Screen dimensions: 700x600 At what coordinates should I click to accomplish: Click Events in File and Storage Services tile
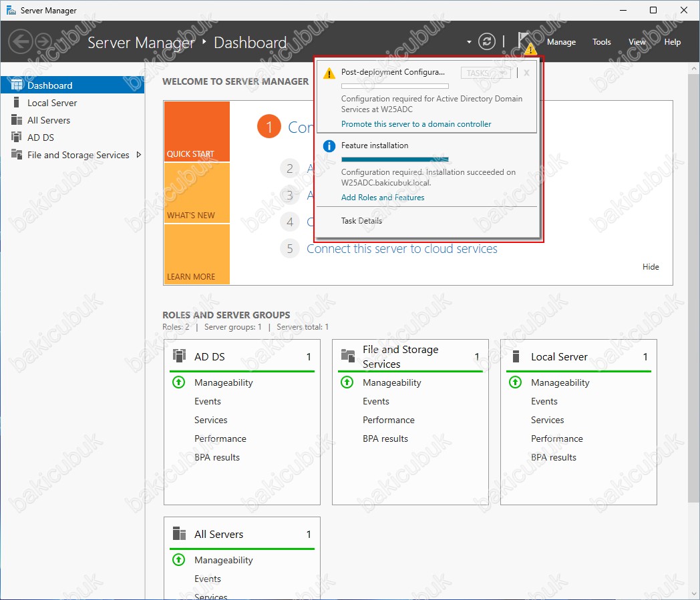tap(376, 401)
